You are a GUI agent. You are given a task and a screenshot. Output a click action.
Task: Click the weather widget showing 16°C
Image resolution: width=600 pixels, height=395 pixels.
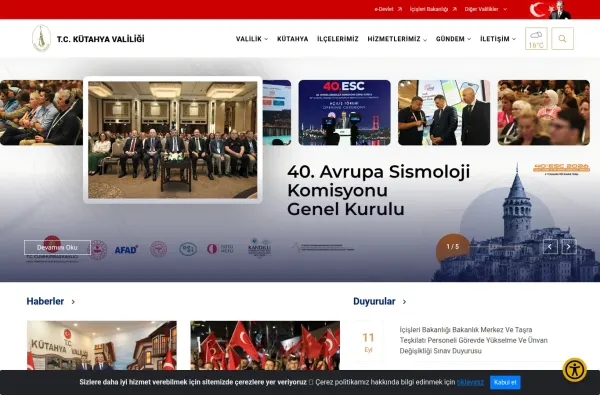click(x=536, y=39)
